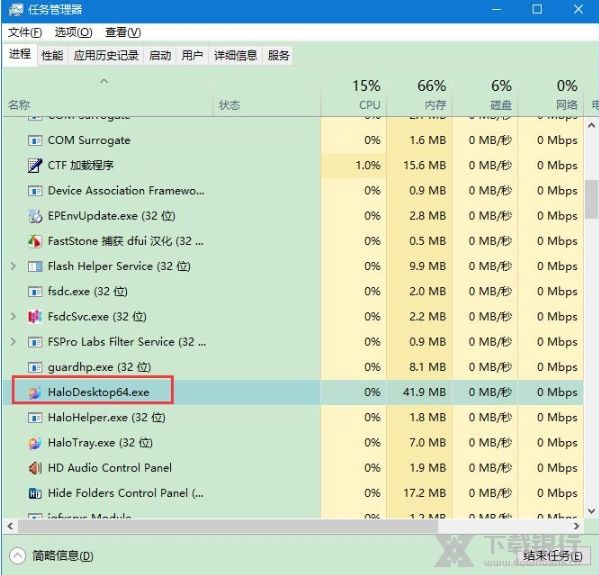Image resolution: width=599 pixels, height=575 pixels.
Task: Select the 进程 tab
Action: point(20,55)
